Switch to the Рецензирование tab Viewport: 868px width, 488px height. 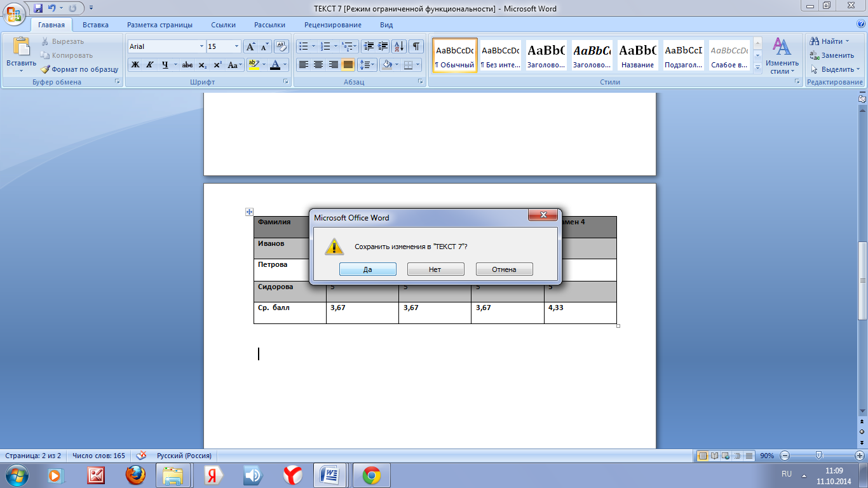333,25
